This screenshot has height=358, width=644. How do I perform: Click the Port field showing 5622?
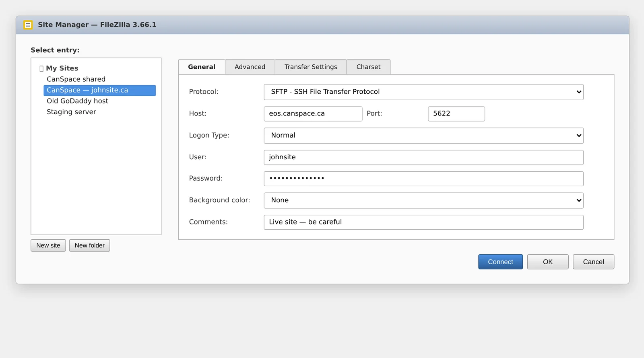click(456, 114)
